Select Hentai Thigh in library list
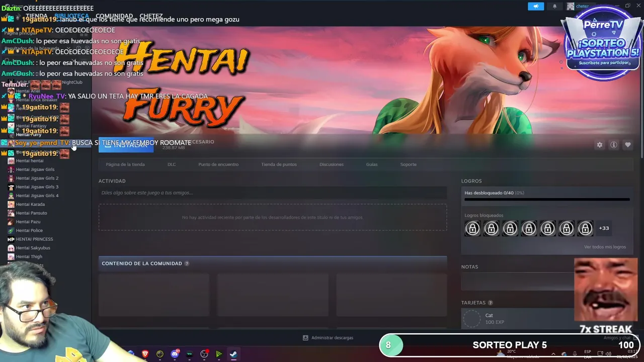This screenshot has height=362, width=644. point(29,256)
